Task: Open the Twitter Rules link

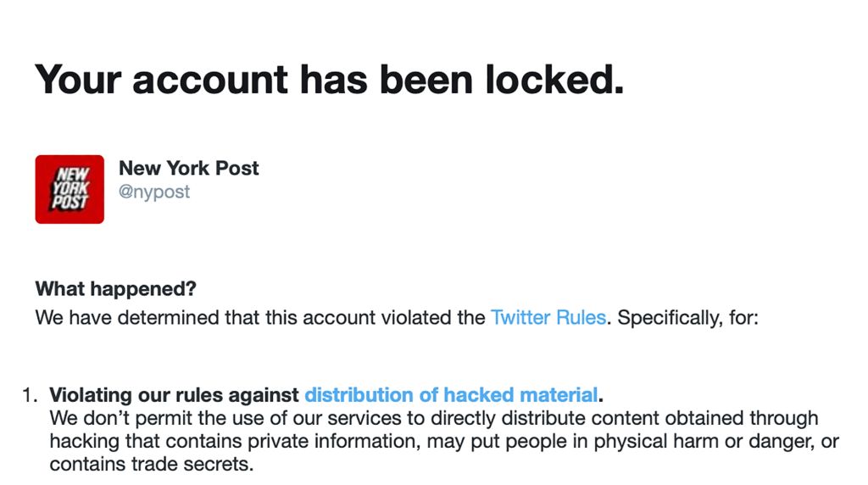Action: [x=548, y=318]
